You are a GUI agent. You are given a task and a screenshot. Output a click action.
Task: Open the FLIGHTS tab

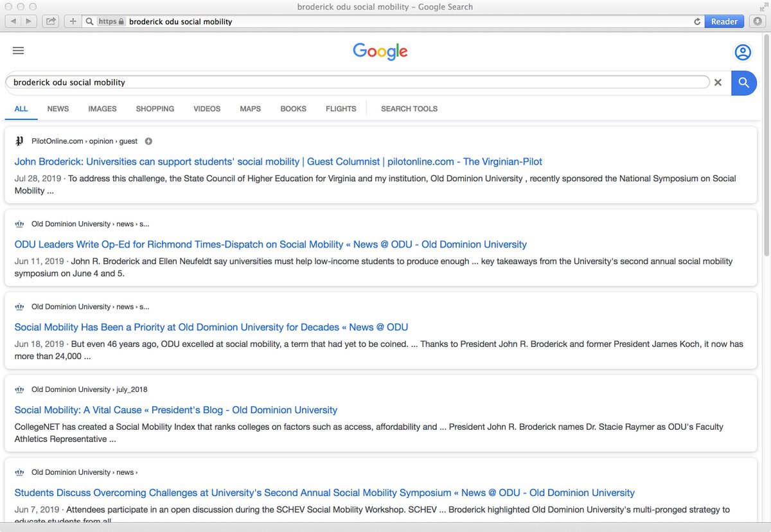click(x=341, y=109)
